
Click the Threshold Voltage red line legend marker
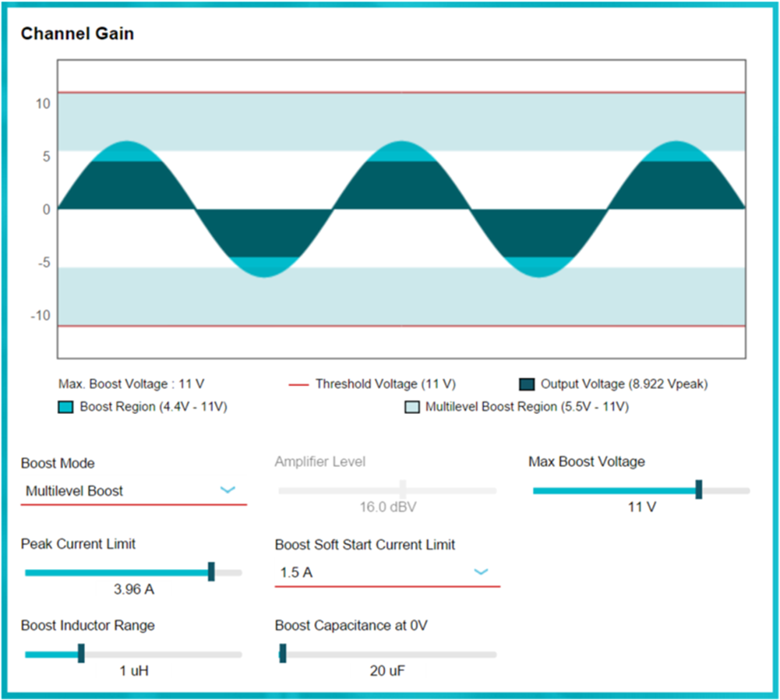point(298,384)
